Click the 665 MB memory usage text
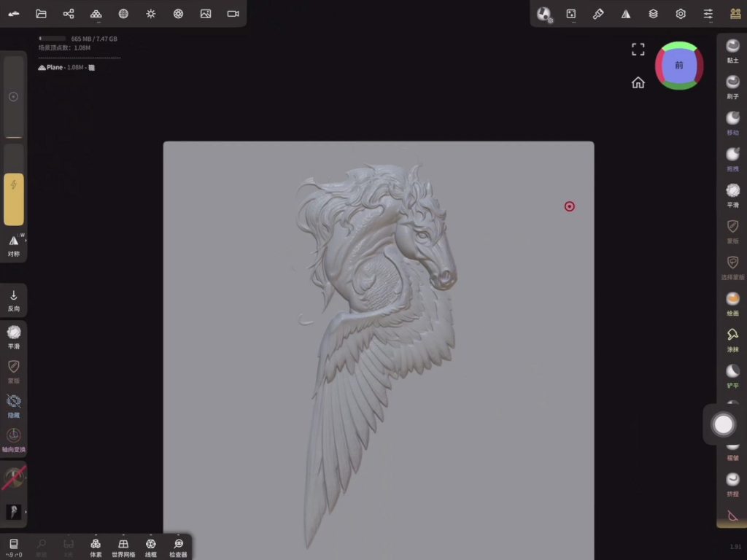 [94, 39]
